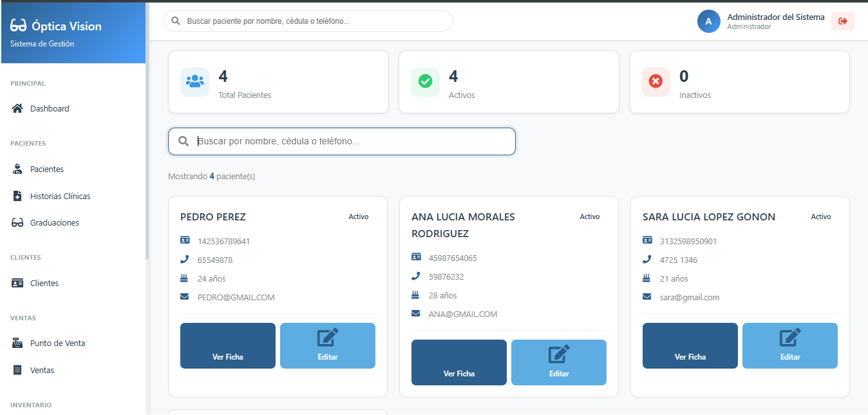Click the phone icon on Sara Lucia's card
The image size is (868, 415).
coord(647,260)
